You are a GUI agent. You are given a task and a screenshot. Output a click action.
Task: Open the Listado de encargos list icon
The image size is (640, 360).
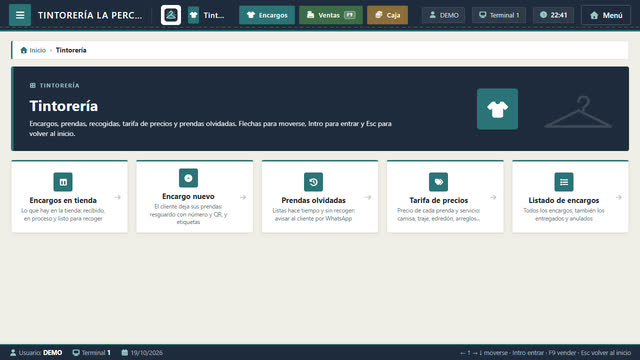564,182
